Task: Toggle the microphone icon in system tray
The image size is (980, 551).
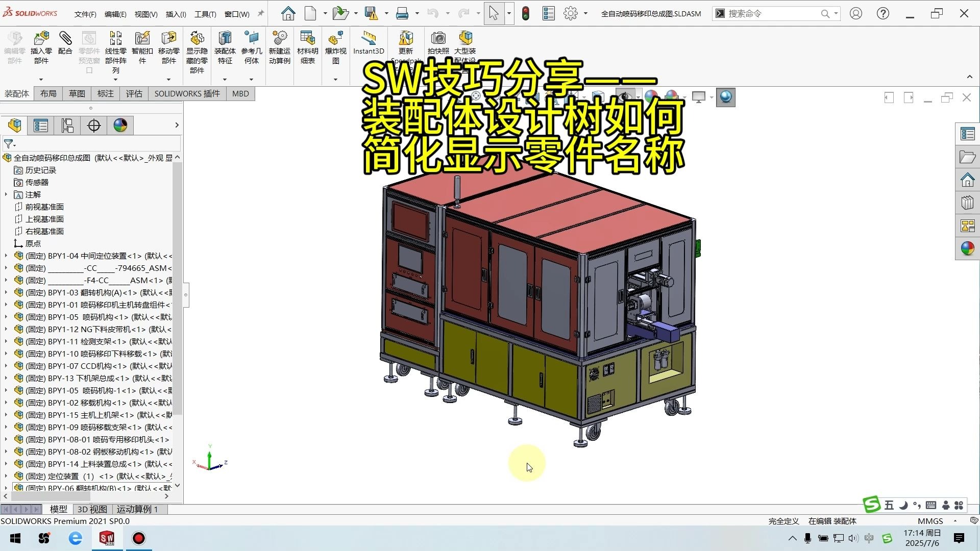Action: coord(807,538)
